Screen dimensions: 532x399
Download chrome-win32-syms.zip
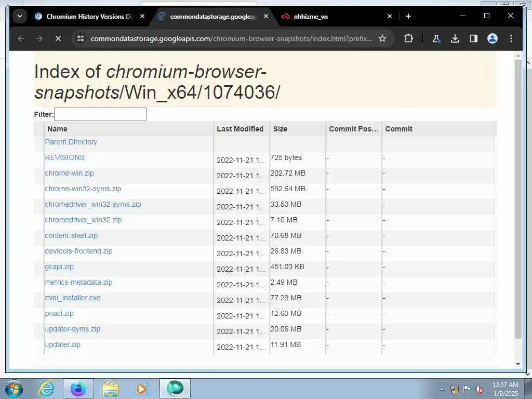coord(83,189)
